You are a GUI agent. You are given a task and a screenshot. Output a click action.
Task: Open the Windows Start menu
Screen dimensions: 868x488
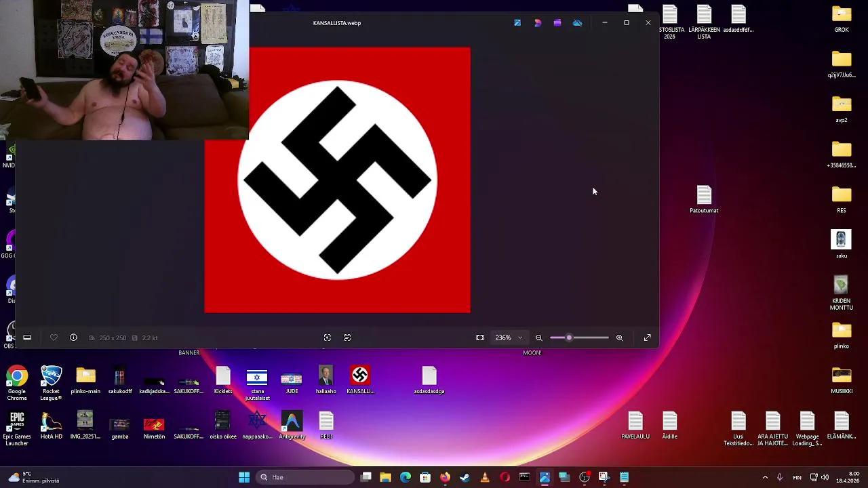pos(244,477)
